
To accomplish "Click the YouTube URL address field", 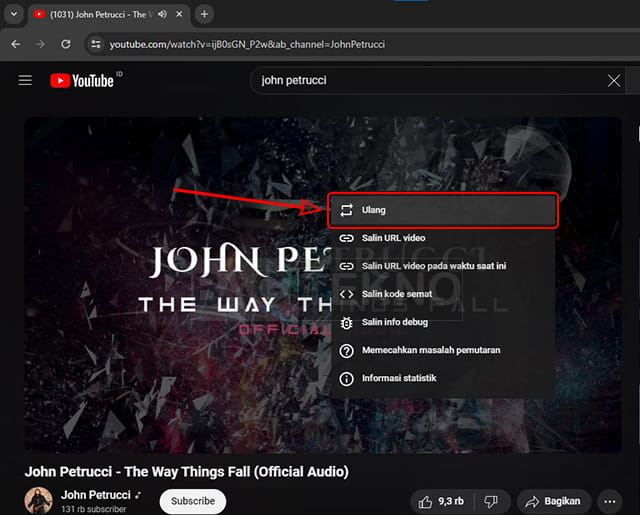I will [247, 44].
